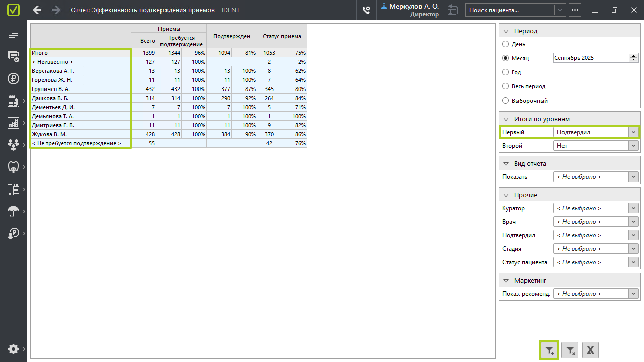Go back using the left arrow

click(37, 10)
